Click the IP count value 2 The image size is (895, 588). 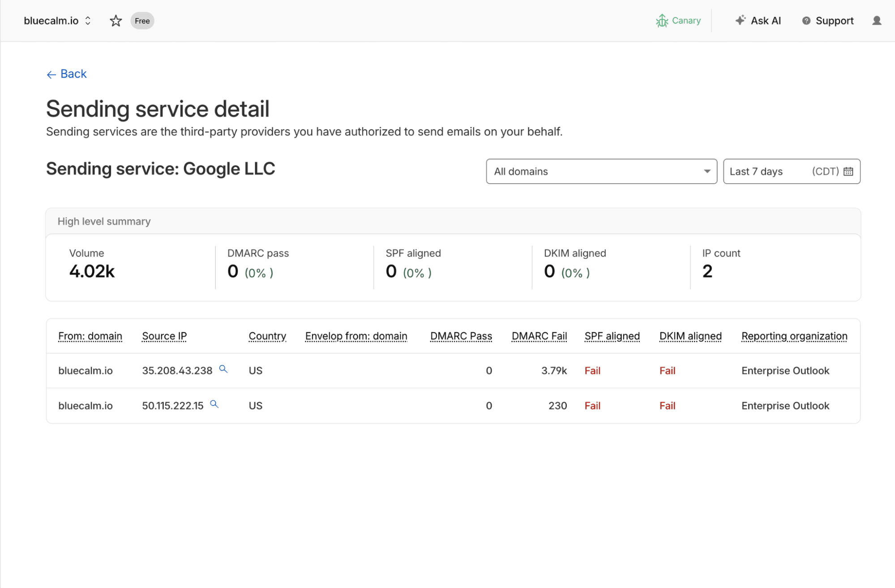[x=707, y=271]
